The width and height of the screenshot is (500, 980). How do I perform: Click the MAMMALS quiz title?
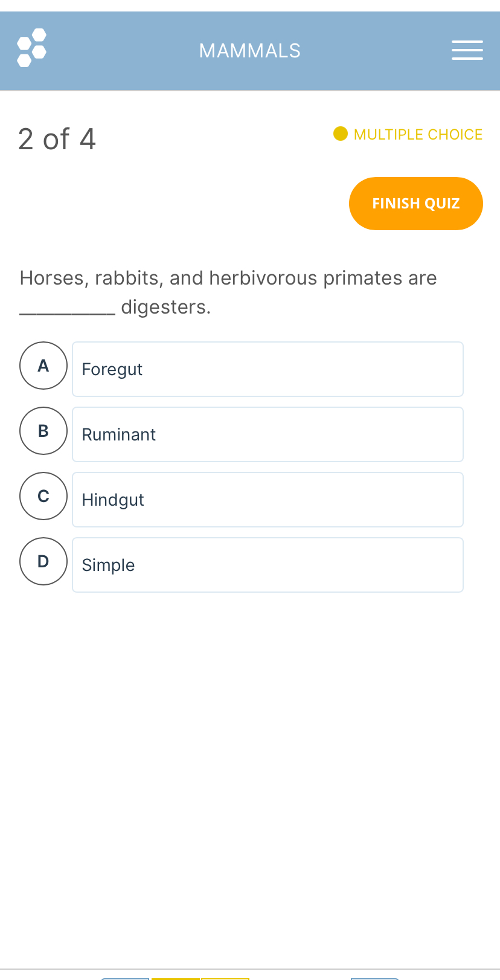[250, 50]
